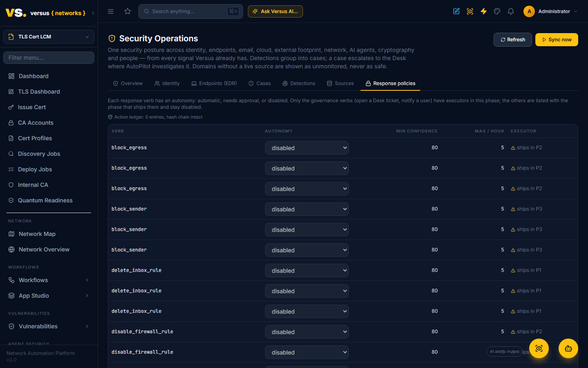Click the Sync now button
Image resolution: width=588 pixels, height=368 pixels.
coord(557,40)
